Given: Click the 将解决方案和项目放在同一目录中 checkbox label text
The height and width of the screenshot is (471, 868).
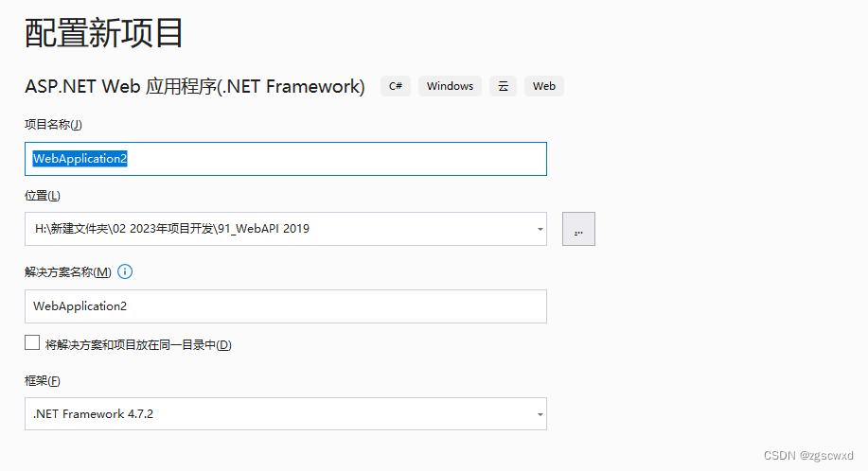Looking at the screenshot, I should pyautogui.click(x=138, y=345).
